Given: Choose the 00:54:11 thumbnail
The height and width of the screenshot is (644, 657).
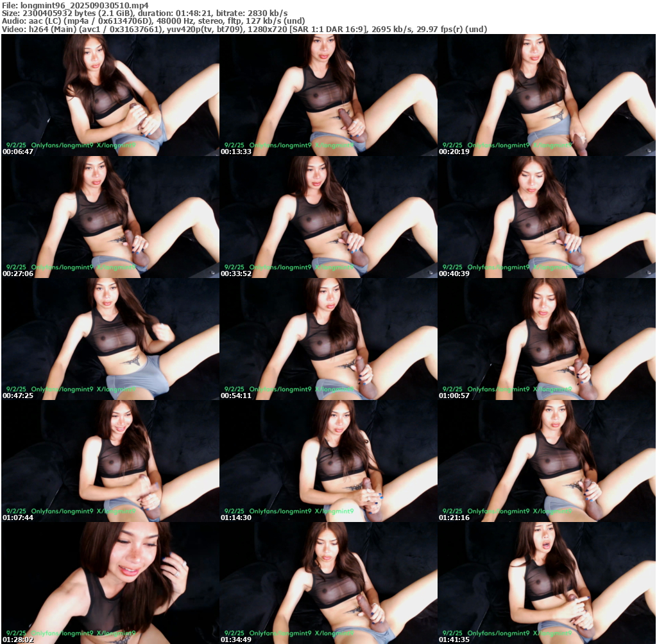Looking at the screenshot, I should (x=328, y=338).
